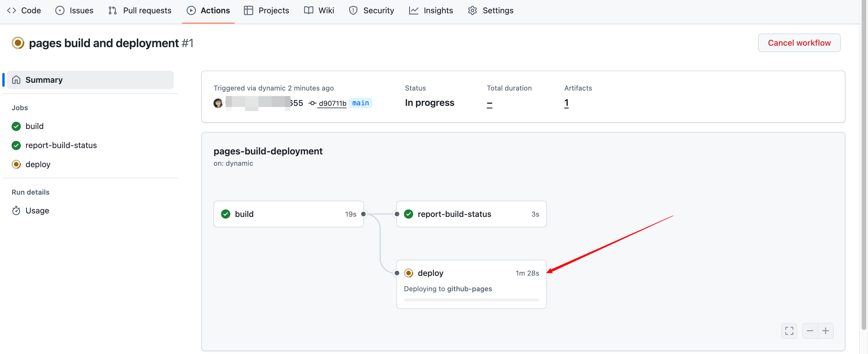Zoom out the workflow graph
868x354 pixels.
tap(810, 331)
